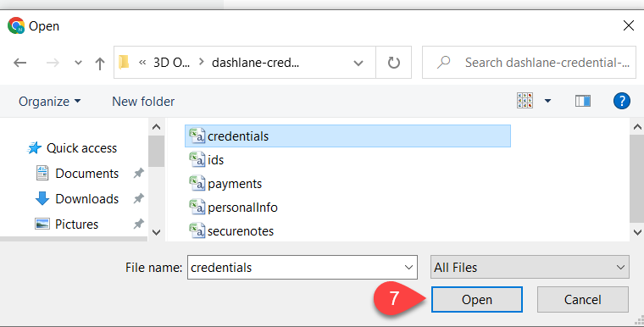The height and width of the screenshot is (327, 644).
Task: Select the dashlane-cred... breadcrumb segment
Action: coord(255,63)
